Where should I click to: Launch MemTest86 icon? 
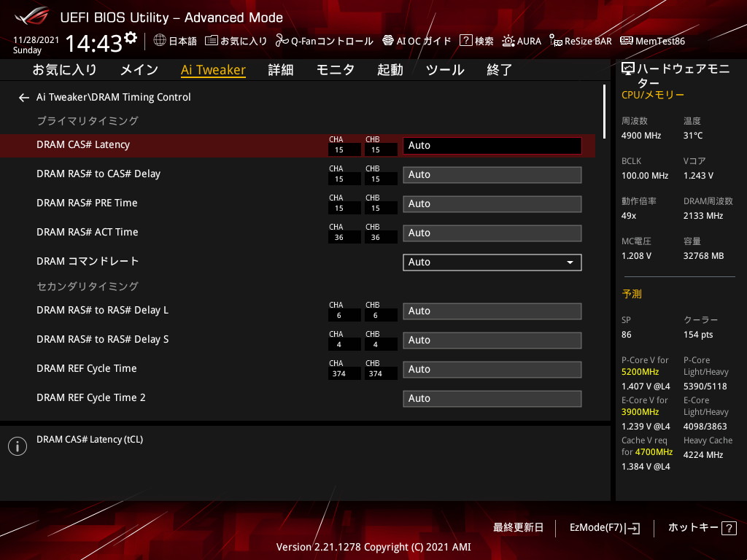click(627, 41)
